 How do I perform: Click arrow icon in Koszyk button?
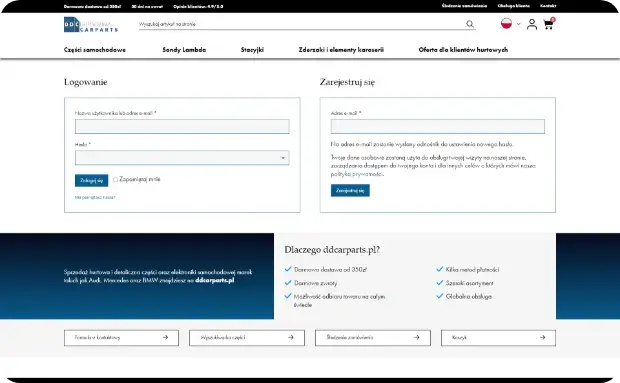tap(542, 338)
